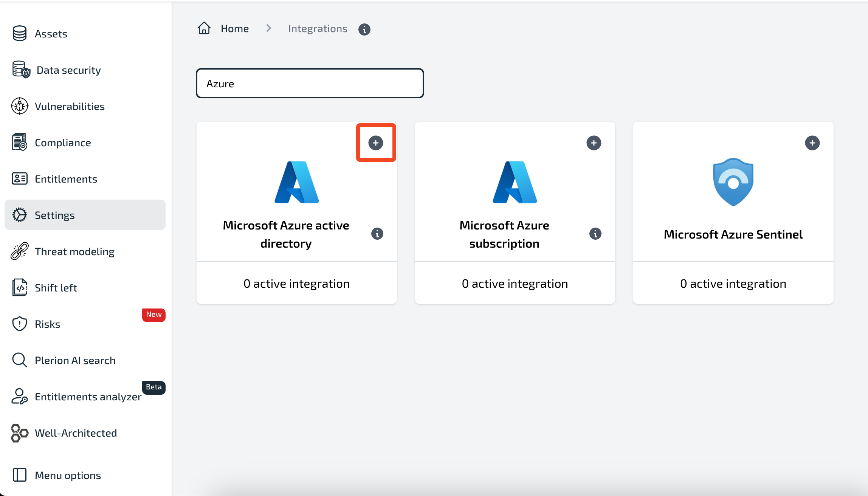Click the Integrations breadcrumb

(318, 28)
